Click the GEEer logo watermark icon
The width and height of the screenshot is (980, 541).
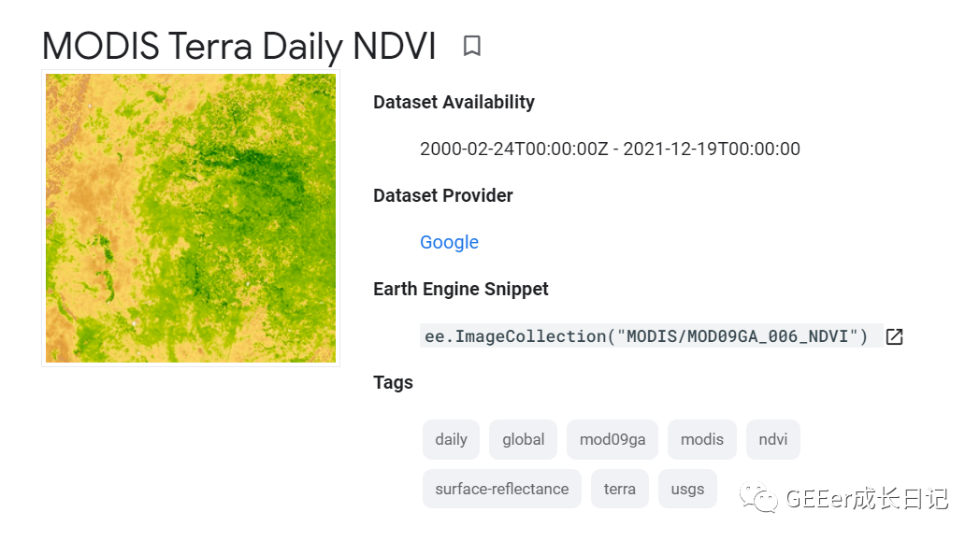[x=757, y=499]
